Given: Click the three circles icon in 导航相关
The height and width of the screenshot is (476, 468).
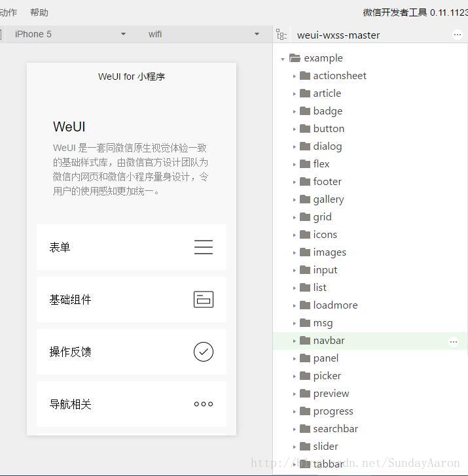Looking at the screenshot, I should click(x=204, y=404).
